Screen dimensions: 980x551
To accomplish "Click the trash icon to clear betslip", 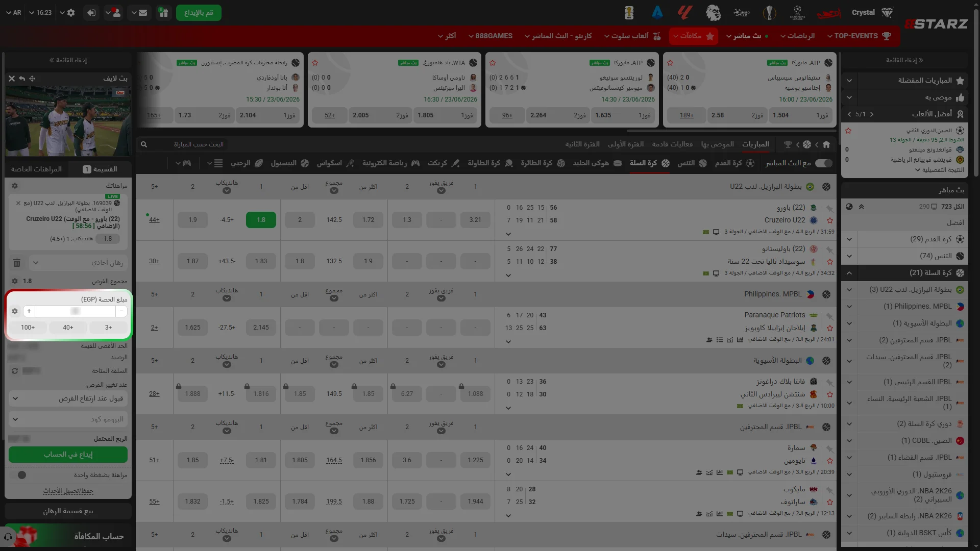I will click(x=17, y=263).
